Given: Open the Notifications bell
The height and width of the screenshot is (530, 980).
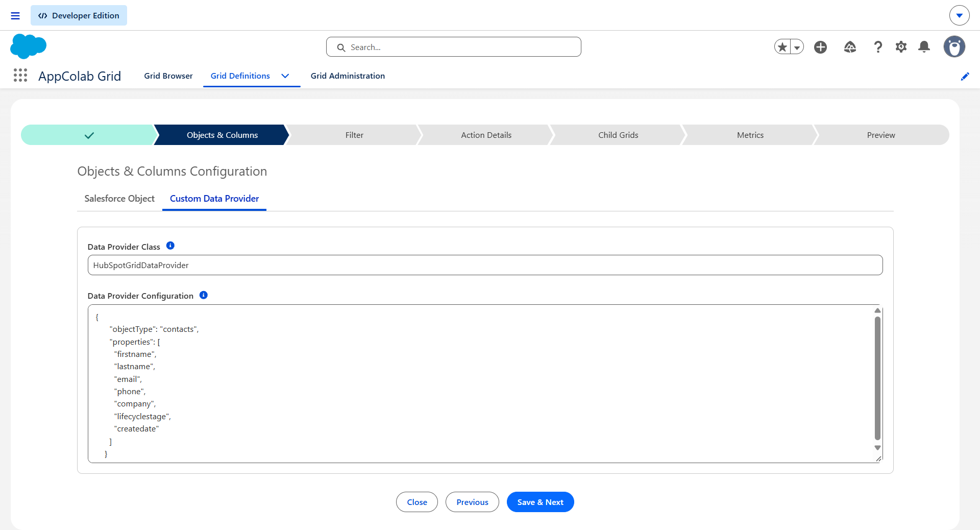Looking at the screenshot, I should [924, 47].
